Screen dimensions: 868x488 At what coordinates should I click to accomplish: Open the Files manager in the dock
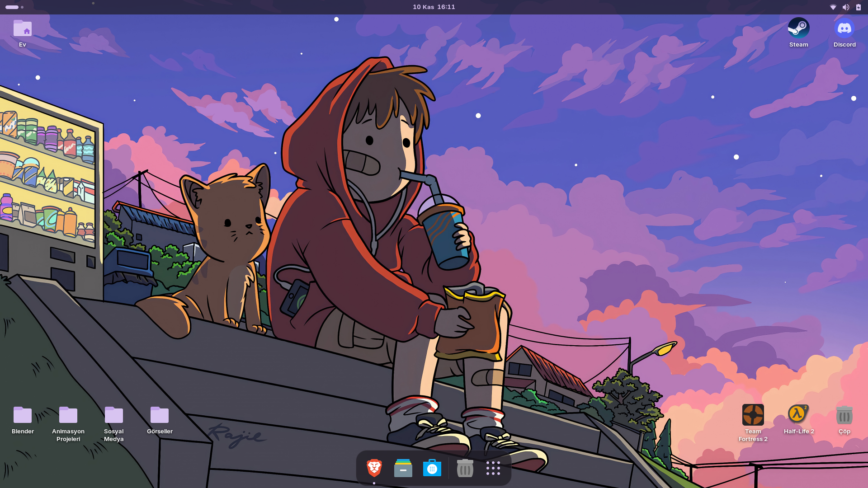[403, 468]
